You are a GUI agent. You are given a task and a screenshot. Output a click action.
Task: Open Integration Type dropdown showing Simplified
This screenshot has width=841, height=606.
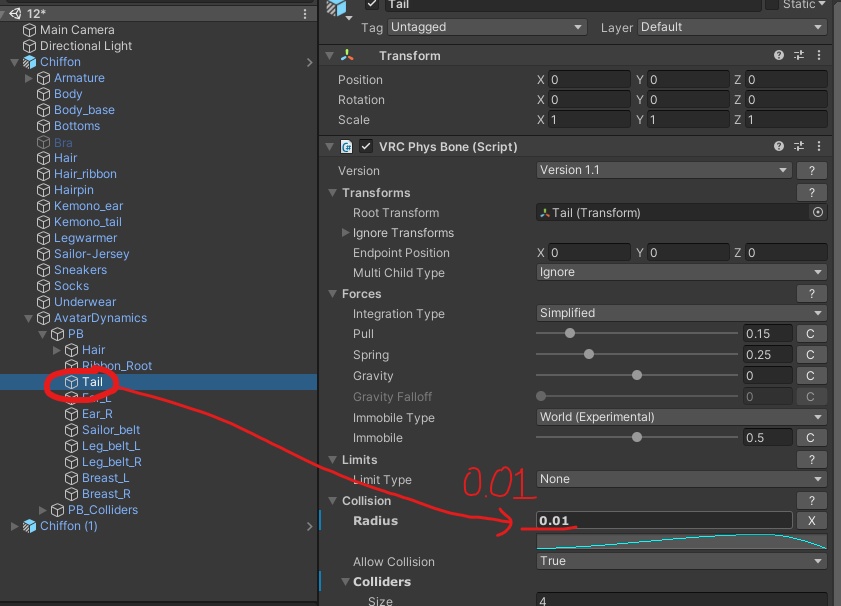point(681,313)
